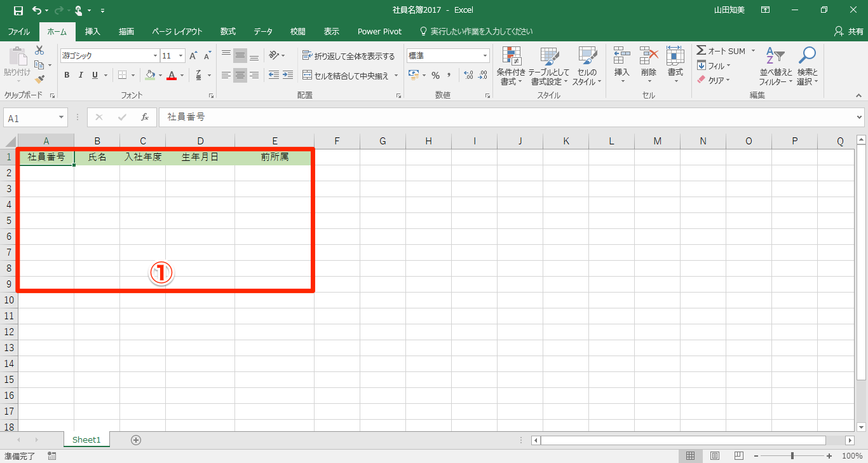Toggle bold formatting
The width and height of the screenshot is (868, 463).
(67, 75)
